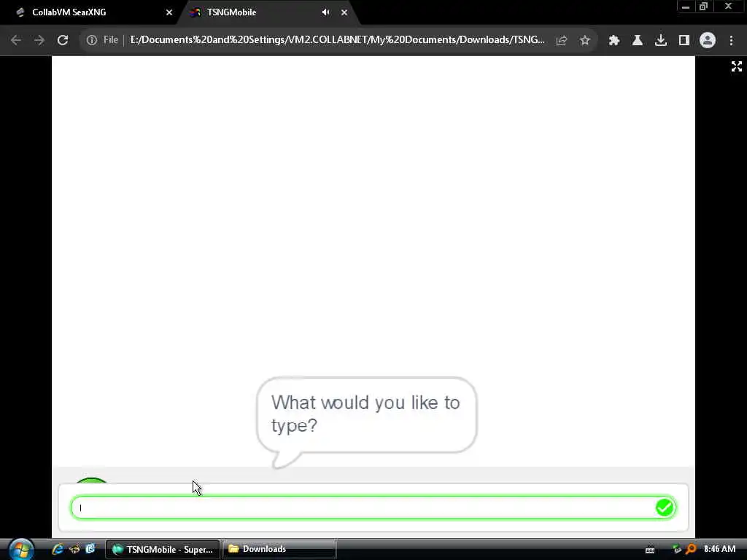Open the Extensions puzzle menu
Screen dimensions: 747x560
point(614,41)
